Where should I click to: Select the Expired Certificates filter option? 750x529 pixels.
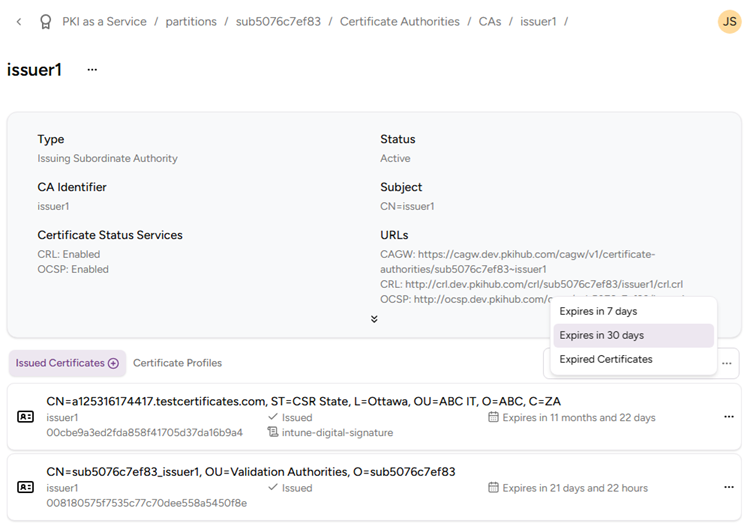coord(605,359)
